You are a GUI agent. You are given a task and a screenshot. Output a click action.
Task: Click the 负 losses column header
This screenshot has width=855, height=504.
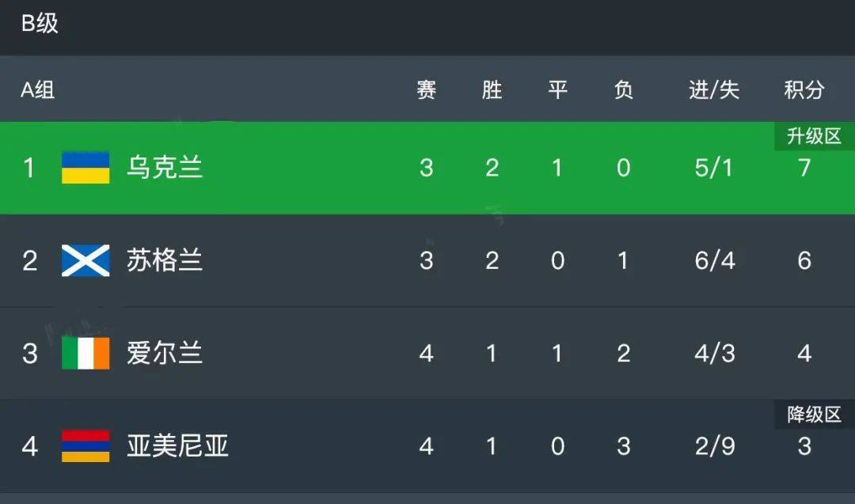[x=623, y=89]
